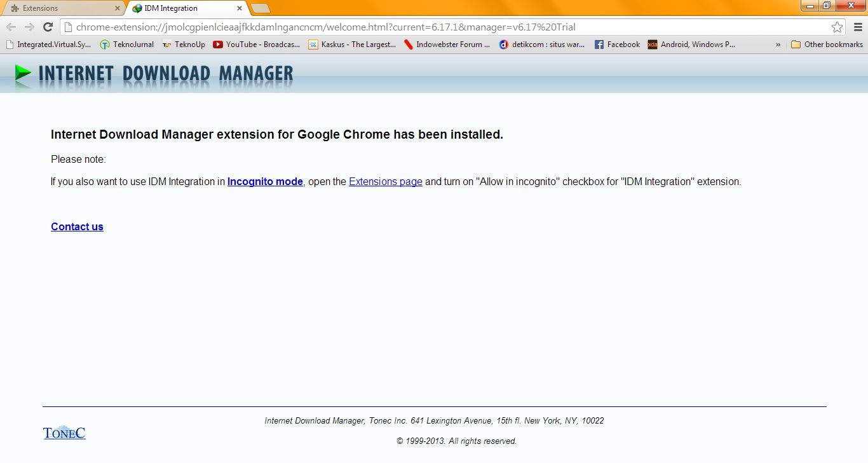Minimize the Chrome window

[810, 6]
